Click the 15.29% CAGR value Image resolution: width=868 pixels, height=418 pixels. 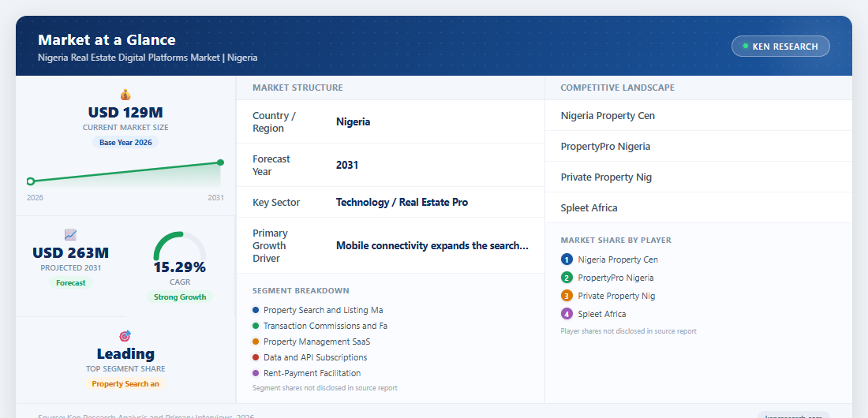180,267
